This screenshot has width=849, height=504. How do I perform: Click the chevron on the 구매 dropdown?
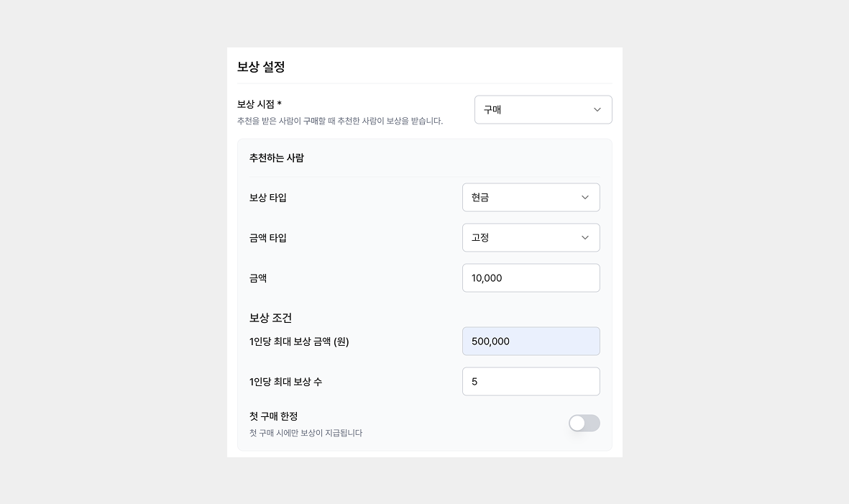click(596, 109)
